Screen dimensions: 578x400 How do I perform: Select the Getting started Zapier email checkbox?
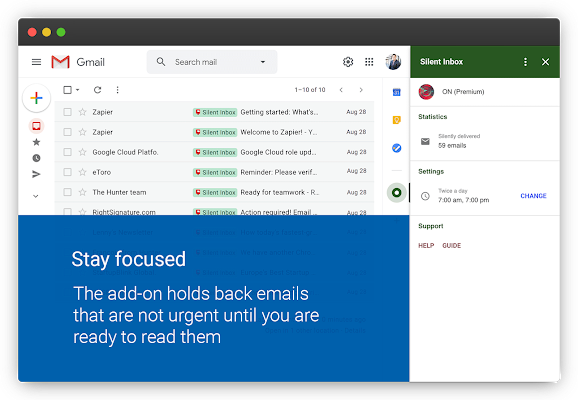[67, 112]
